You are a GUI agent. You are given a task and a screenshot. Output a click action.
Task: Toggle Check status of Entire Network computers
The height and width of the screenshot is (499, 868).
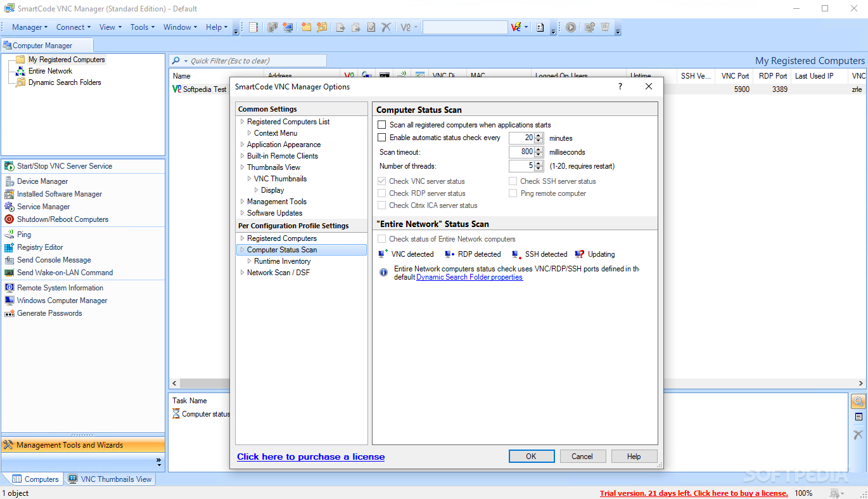point(381,239)
